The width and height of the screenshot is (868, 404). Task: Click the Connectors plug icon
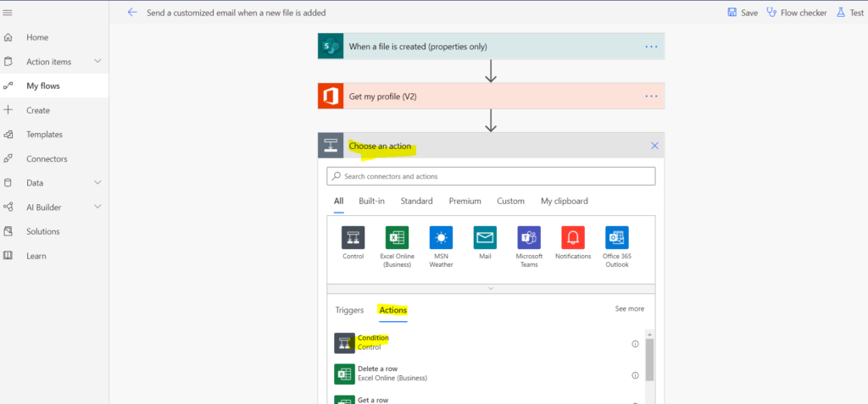(x=8, y=159)
